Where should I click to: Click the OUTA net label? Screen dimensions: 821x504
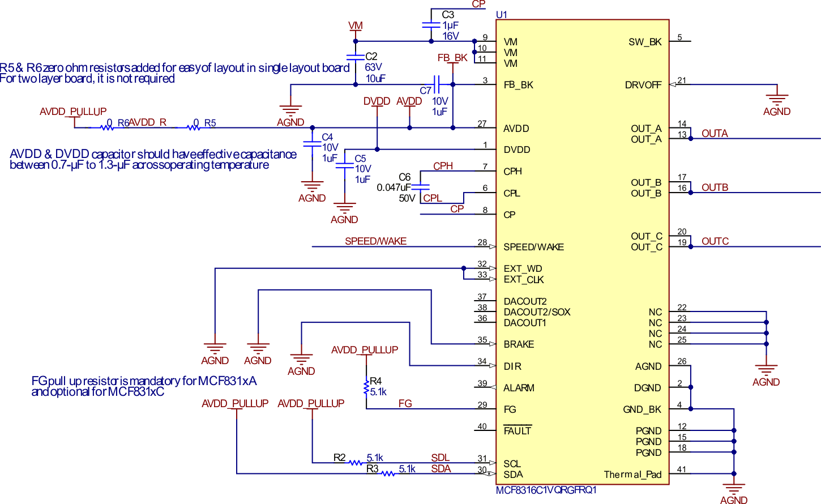[715, 133]
